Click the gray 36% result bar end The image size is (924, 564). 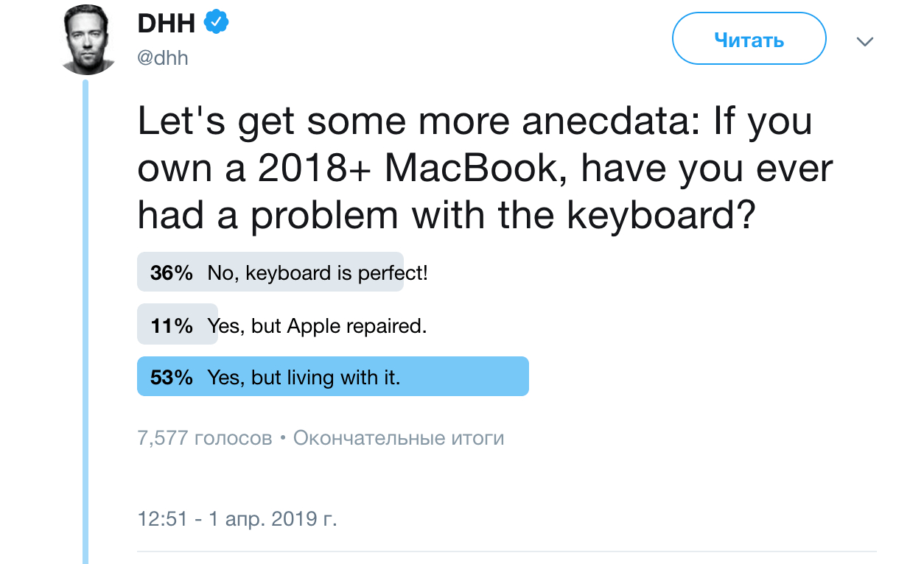click(394, 273)
